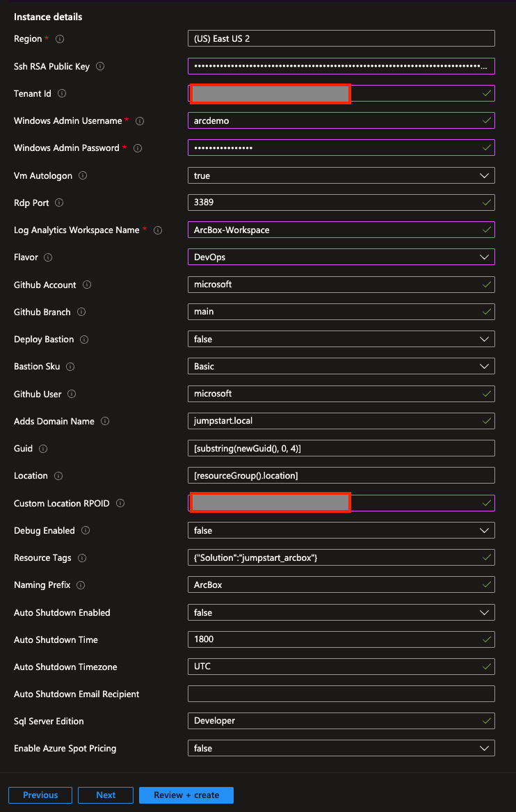This screenshot has width=516, height=812.
Task: Click the Rdp Port field
Action: [x=341, y=202]
